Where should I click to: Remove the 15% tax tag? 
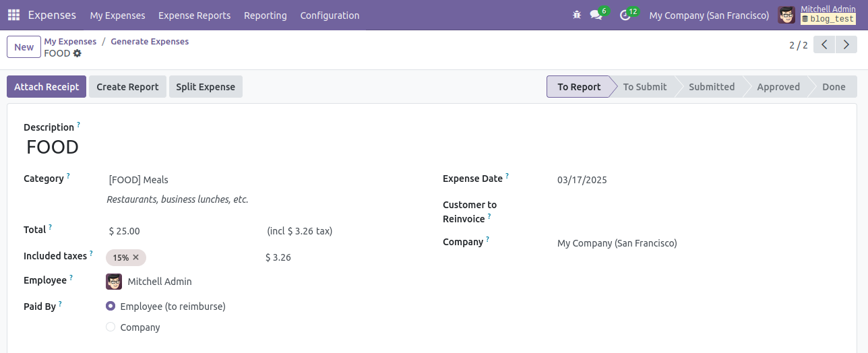click(x=135, y=257)
